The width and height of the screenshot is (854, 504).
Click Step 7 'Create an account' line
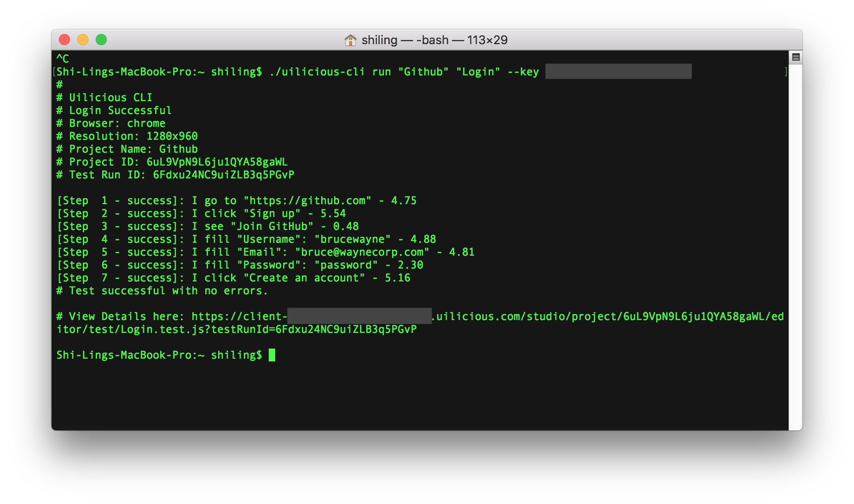233,278
